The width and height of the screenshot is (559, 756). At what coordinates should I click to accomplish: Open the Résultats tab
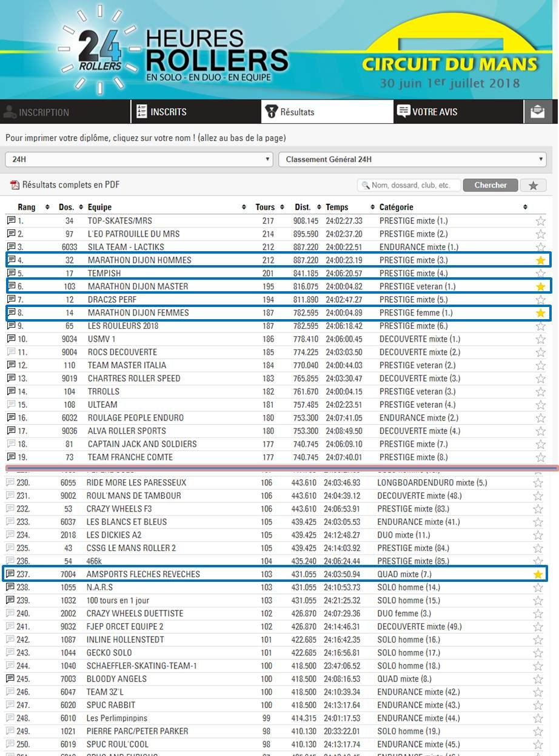[x=328, y=112]
